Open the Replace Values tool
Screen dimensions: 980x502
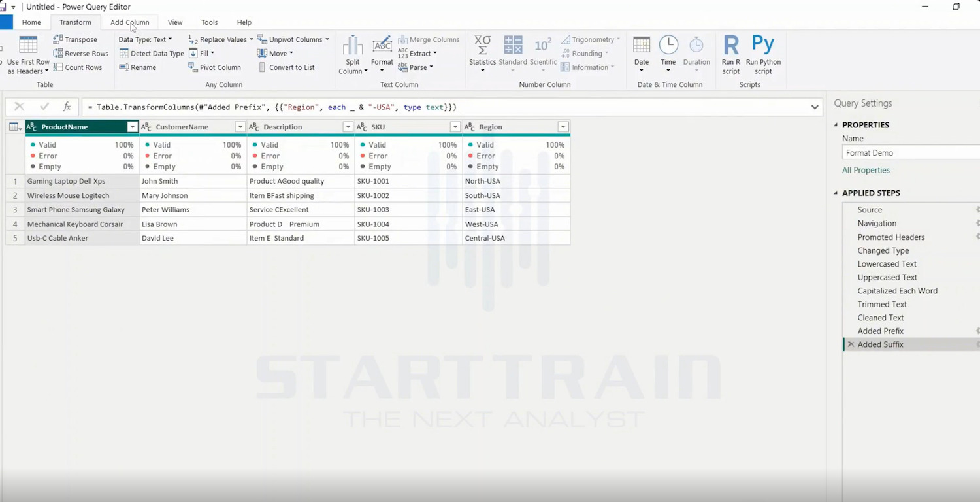pyautogui.click(x=221, y=39)
